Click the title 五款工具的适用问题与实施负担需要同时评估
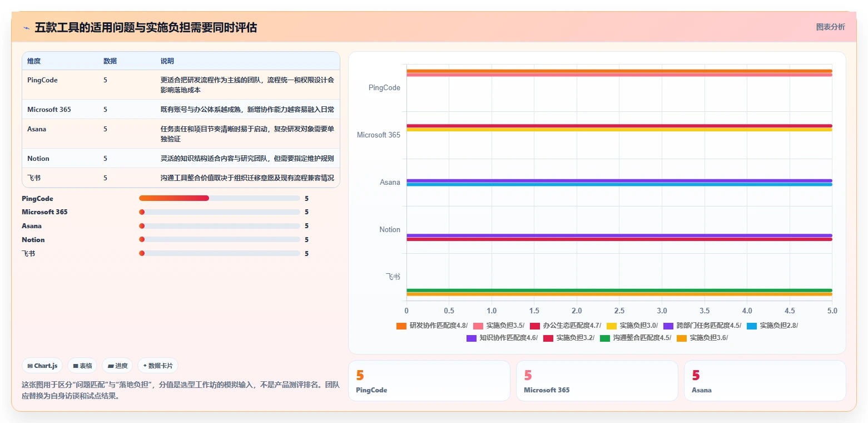868x423 pixels. (146, 28)
